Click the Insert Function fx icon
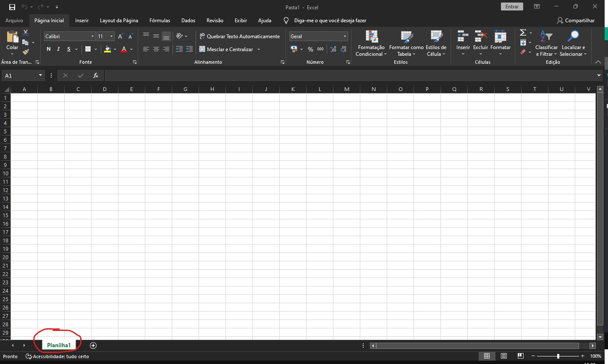608x364 pixels. coord(96,75)
